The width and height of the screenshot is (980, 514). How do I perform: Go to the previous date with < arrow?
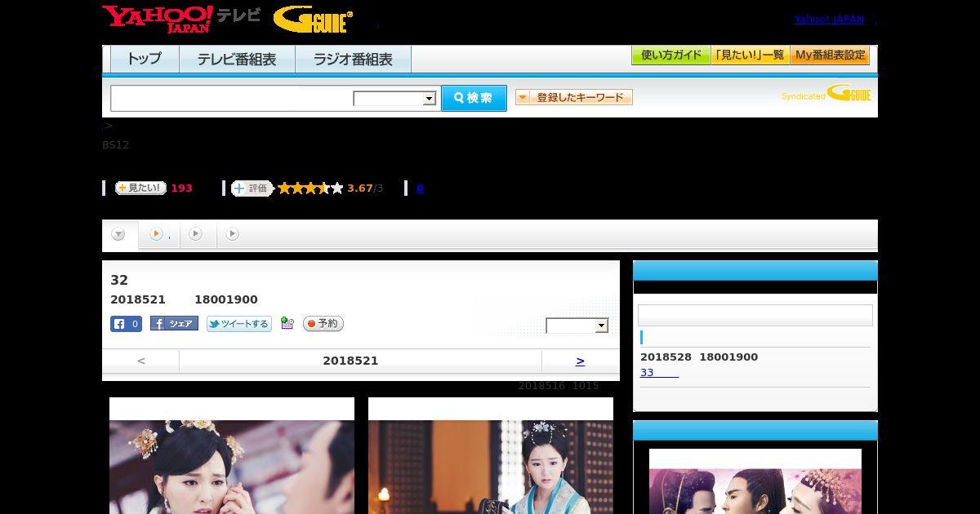tap(141, 361)
